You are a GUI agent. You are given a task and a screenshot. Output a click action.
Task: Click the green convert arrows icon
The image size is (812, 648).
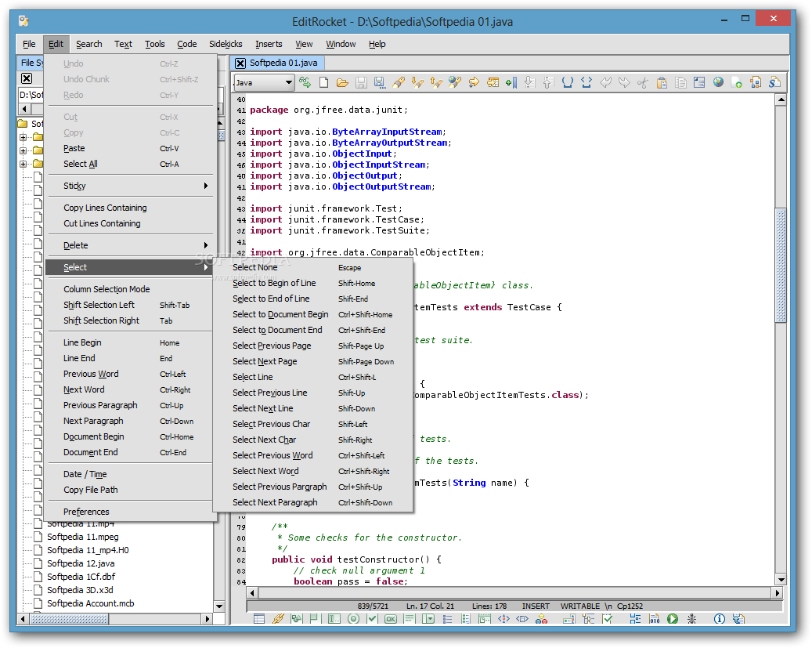[x=305, y=82]
